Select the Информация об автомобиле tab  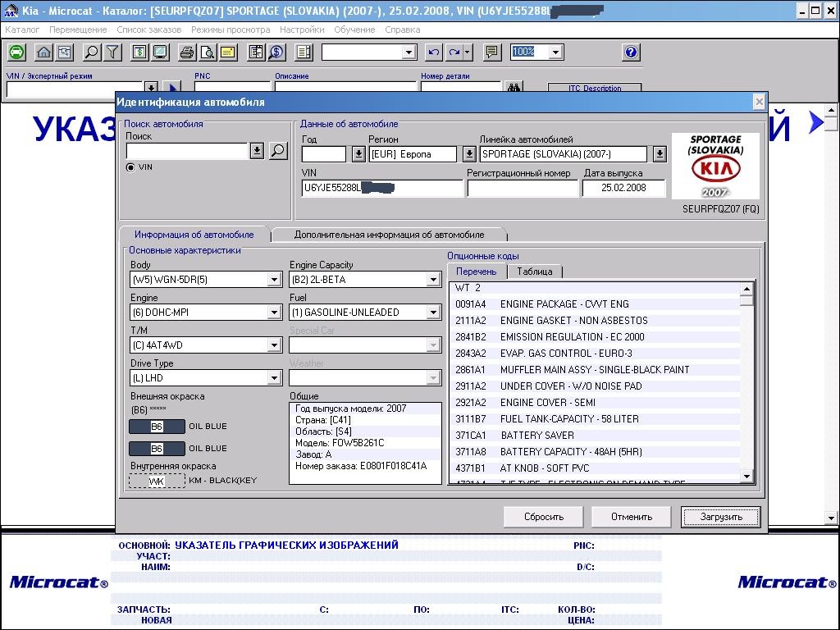click(x=194, y=235)
